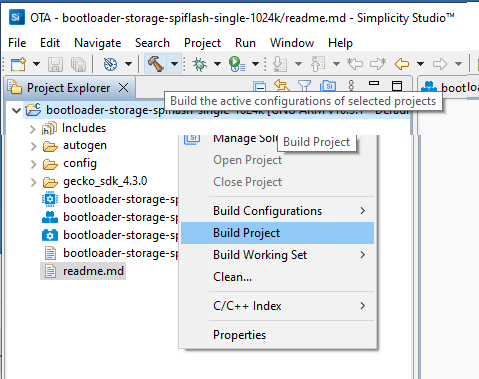The height and width of the screenshot is (379, 479).
Task: Click the hammer Build icon
Action: pos(156,63)
